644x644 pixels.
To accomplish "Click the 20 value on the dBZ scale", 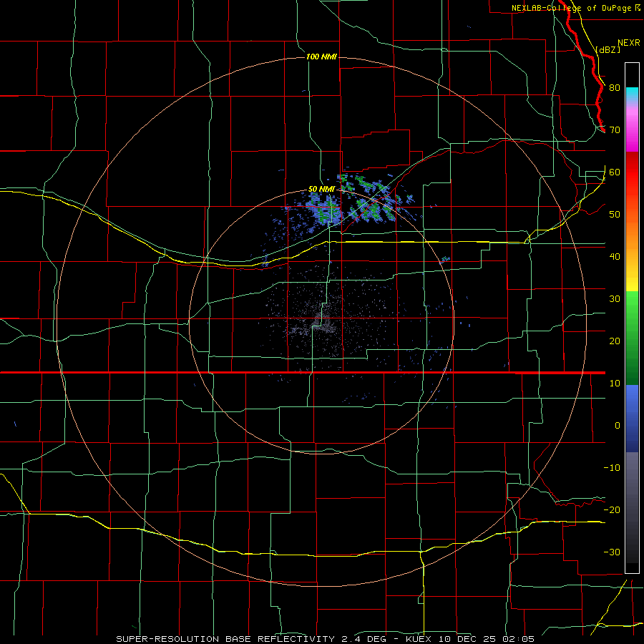I will (x=615, y=341).
